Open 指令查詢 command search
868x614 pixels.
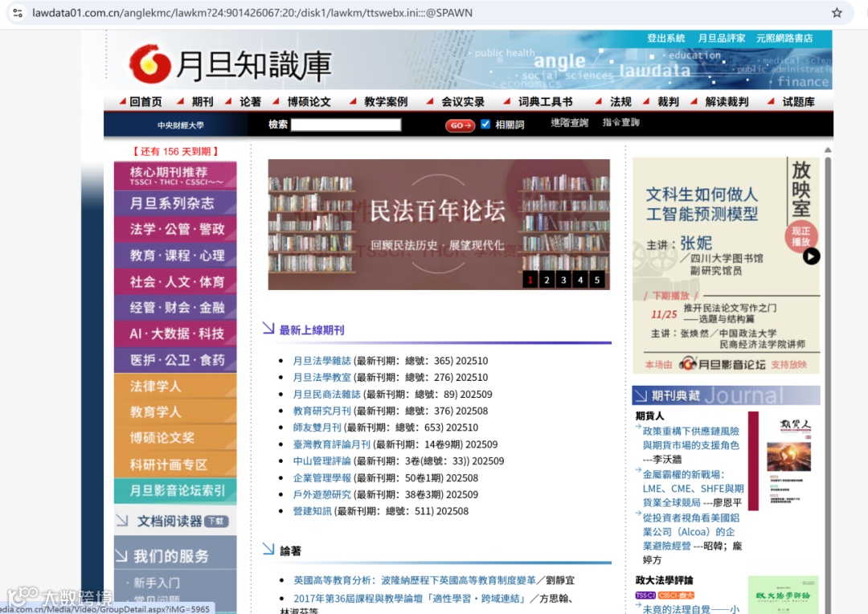[x=620, y=122]
